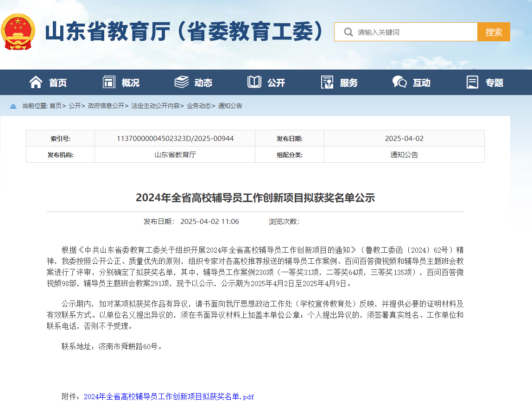Go to 政府信息公开 in the breadcrumb

pyautogui.click(x=106, y=106)
